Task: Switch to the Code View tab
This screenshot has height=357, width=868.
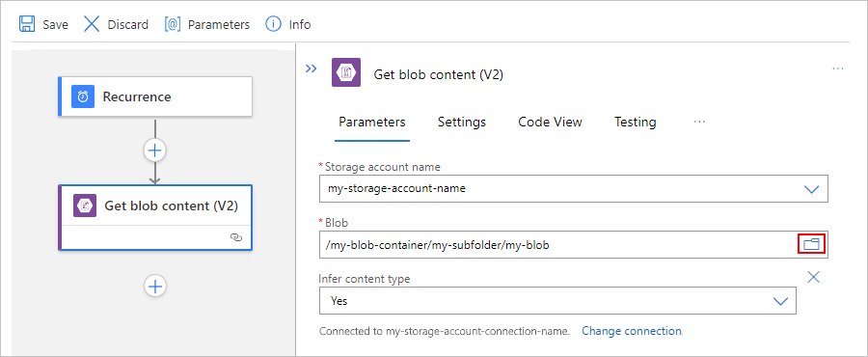Action: coord(551,122)
